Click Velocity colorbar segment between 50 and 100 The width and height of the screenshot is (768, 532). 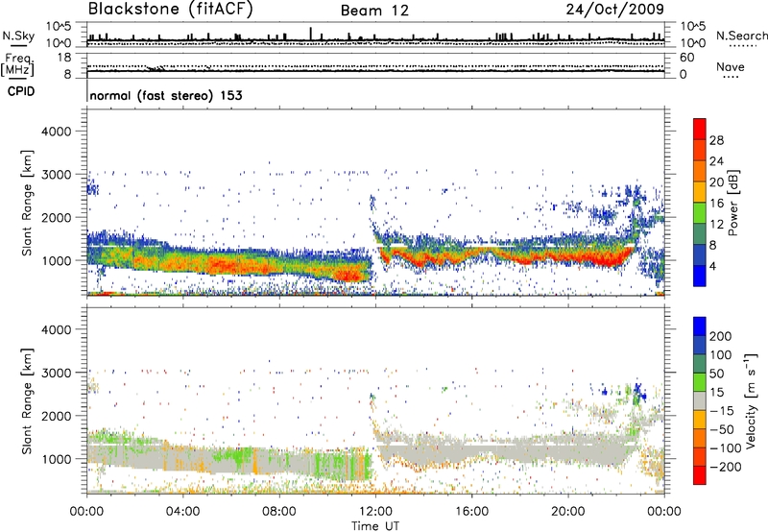click(700, 364)
